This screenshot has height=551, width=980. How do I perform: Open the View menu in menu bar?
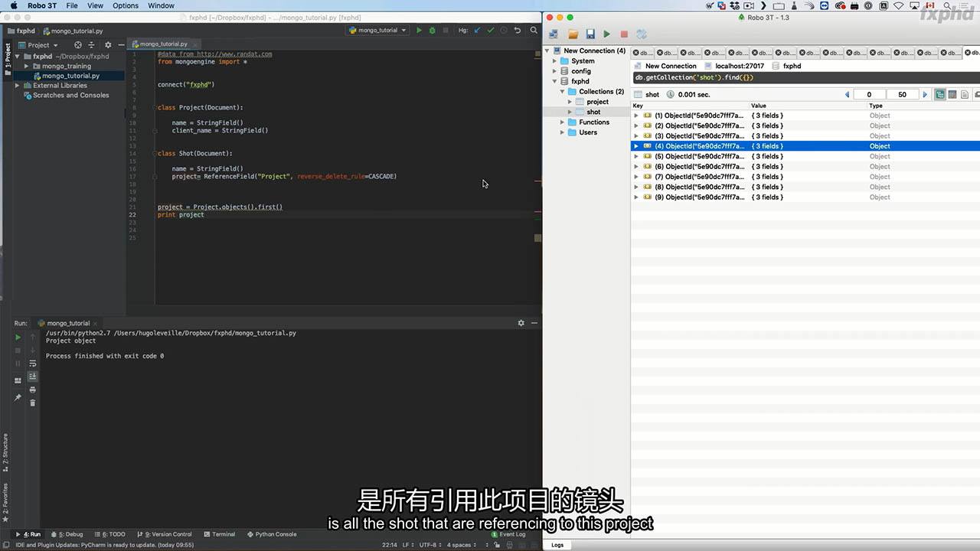point(95,5)
